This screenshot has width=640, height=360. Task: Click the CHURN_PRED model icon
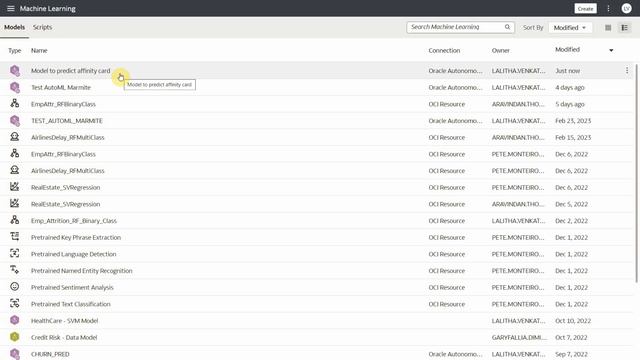[x=15, y=353]
